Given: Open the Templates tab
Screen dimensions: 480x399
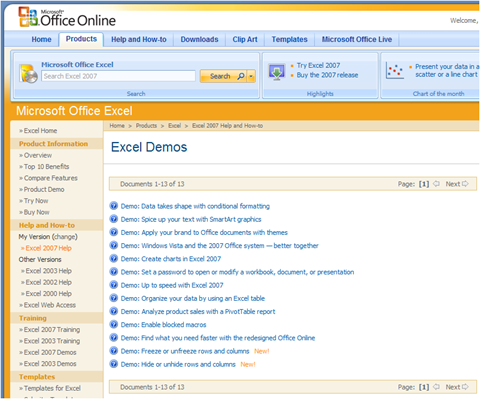Looking at the screenshot, I should 289,39.
